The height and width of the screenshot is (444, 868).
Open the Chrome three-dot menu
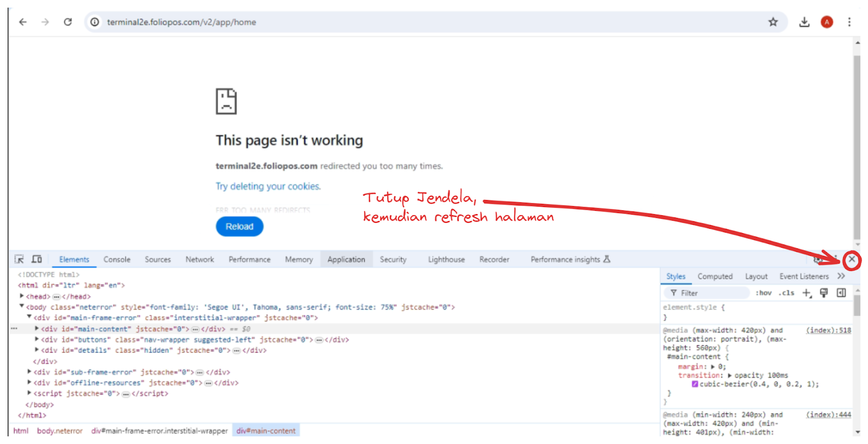click(850, 22)
